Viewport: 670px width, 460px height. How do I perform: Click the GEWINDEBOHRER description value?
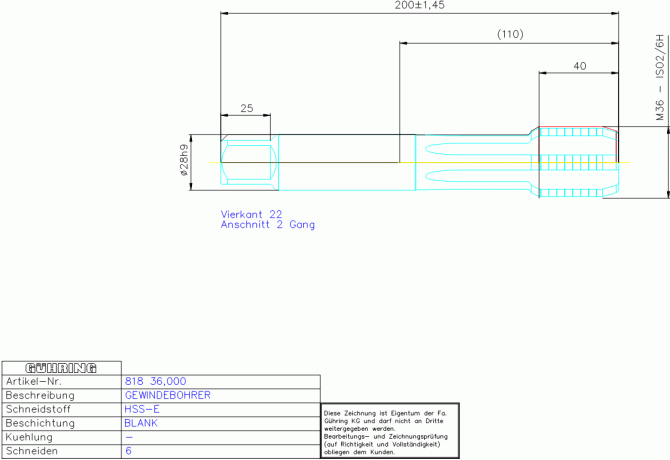coord(168,396)
